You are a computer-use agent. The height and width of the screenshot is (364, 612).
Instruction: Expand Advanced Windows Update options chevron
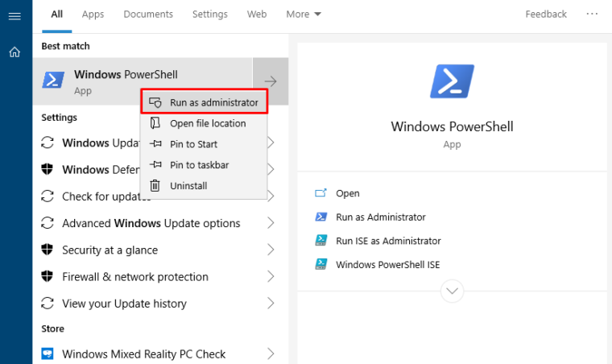(x=271, y=223)
